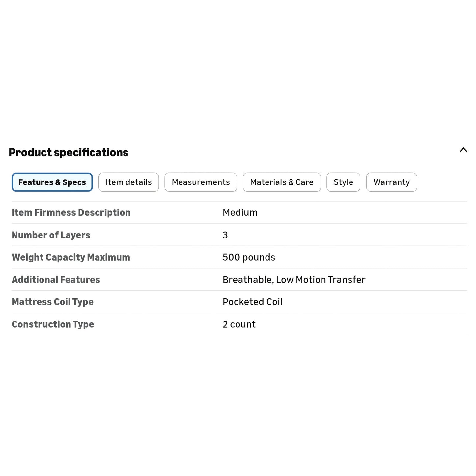Click Breathable, Low Motion Transfer text
Screen dimensions: 476x476
tap(294, 280)
